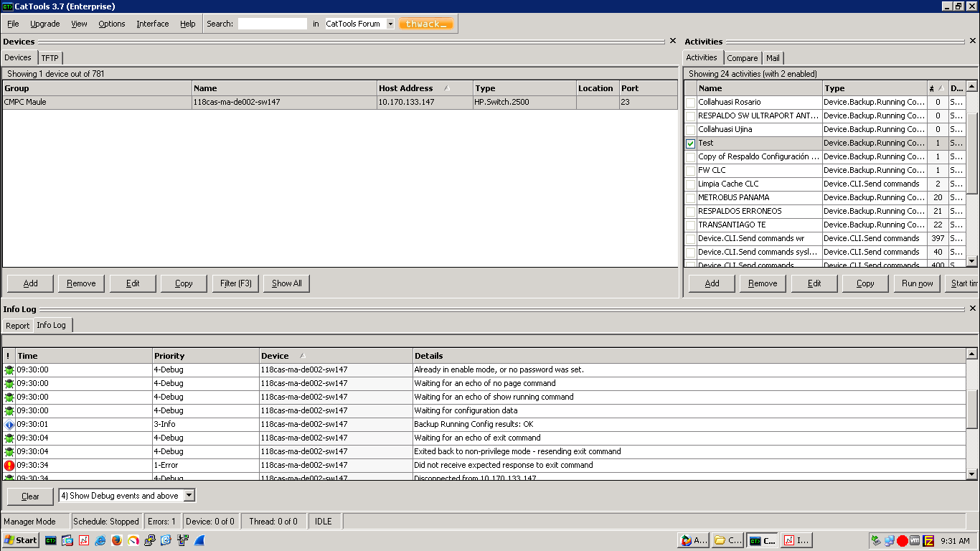Viewport: 980px width, 551px height.
Task: Uncheck the Test activity checkbox
Action: coord(690,143)
